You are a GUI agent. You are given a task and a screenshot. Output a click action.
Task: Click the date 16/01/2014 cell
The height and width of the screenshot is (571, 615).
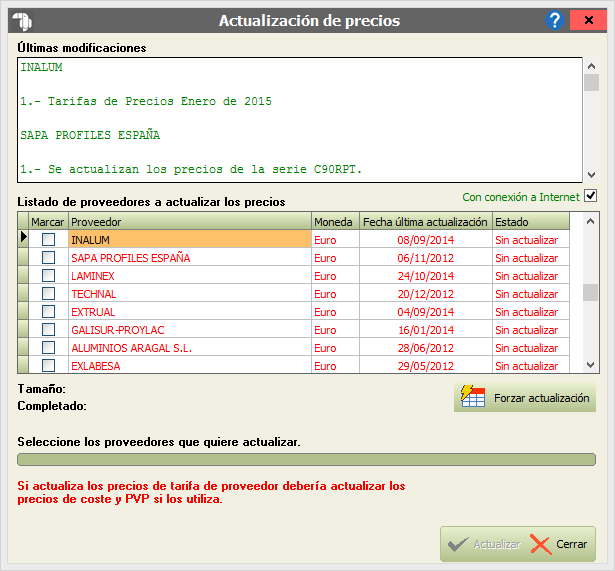pos(426,330)
